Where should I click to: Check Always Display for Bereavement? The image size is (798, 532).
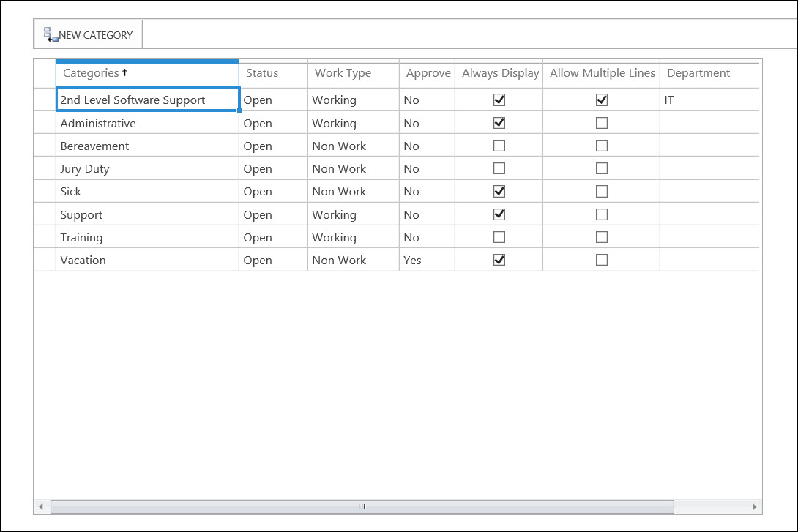point(499,146)
